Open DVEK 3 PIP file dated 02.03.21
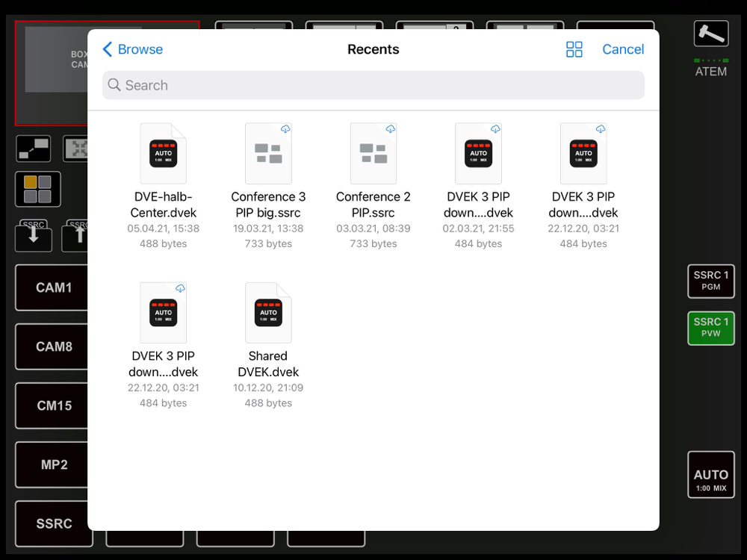This screenshot has height=560, width=747. point(478,153)
